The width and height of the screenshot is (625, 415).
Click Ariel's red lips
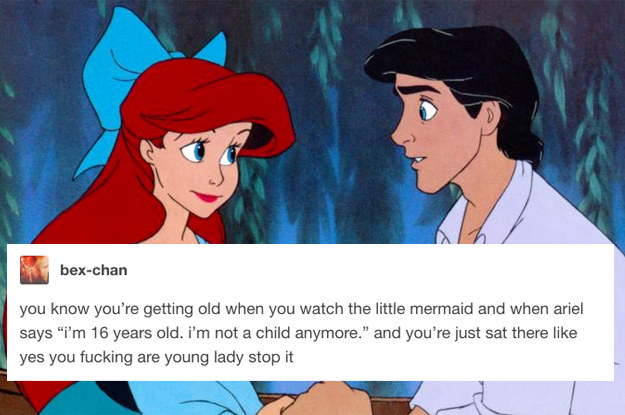(x=206, y=197)
